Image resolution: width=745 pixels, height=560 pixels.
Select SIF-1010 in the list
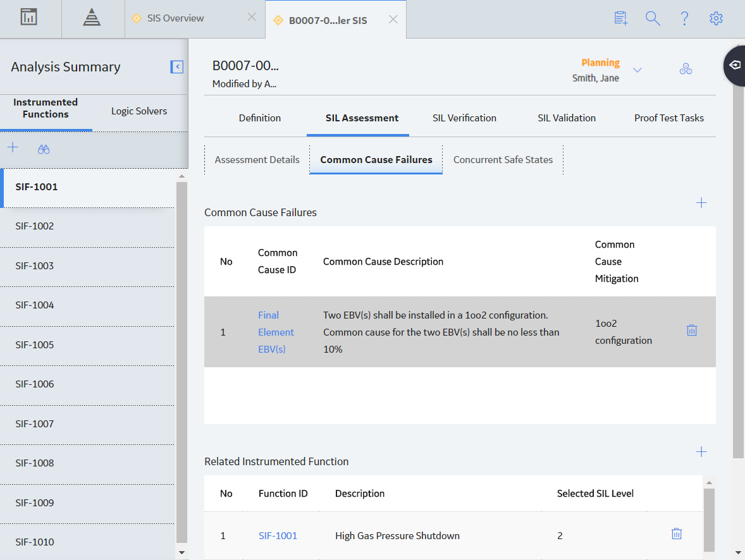click(x=87, y=542)
